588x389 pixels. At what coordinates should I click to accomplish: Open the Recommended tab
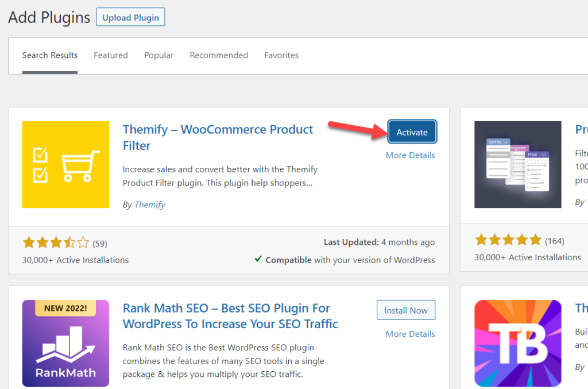point(219,56)
